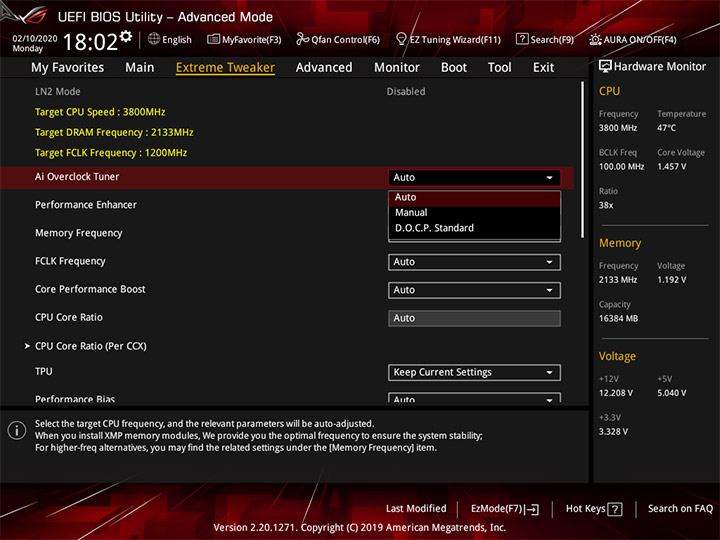The height and width of the screenshot is (540, 720).
Task: Select the FCLK Frequency label
Action: pyautogui.click(x=70, y=261)
